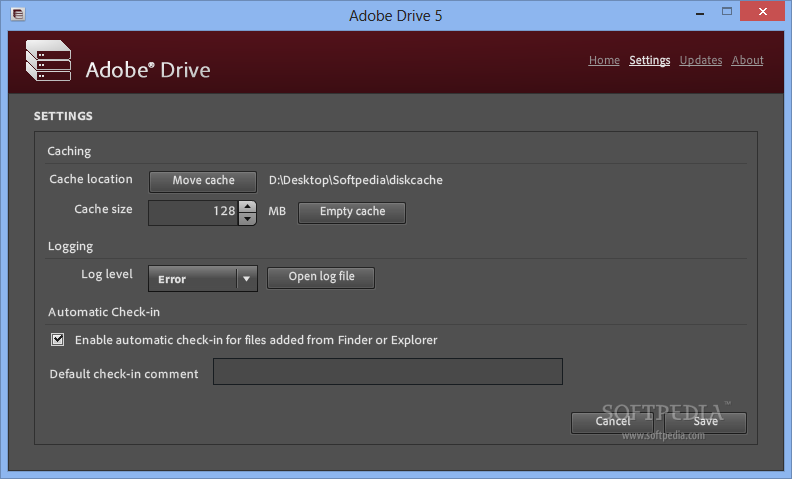
Task: Click the title bar application icon
Action: pos(18,14)
